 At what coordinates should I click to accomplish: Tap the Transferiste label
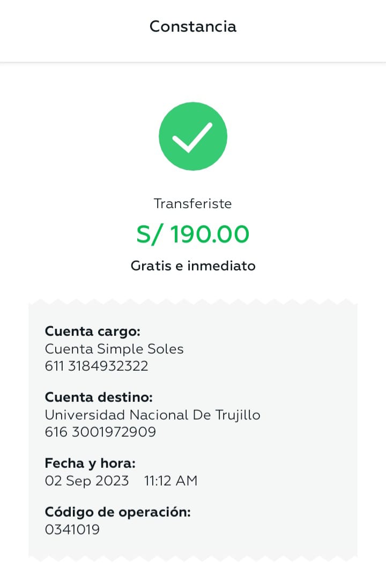(x=193, y=204)
